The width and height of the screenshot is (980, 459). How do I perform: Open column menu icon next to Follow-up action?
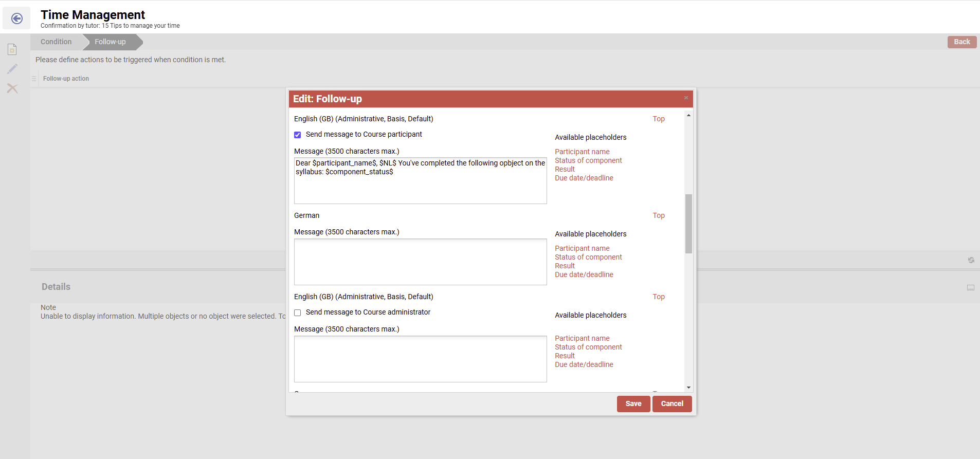(34, 79)
